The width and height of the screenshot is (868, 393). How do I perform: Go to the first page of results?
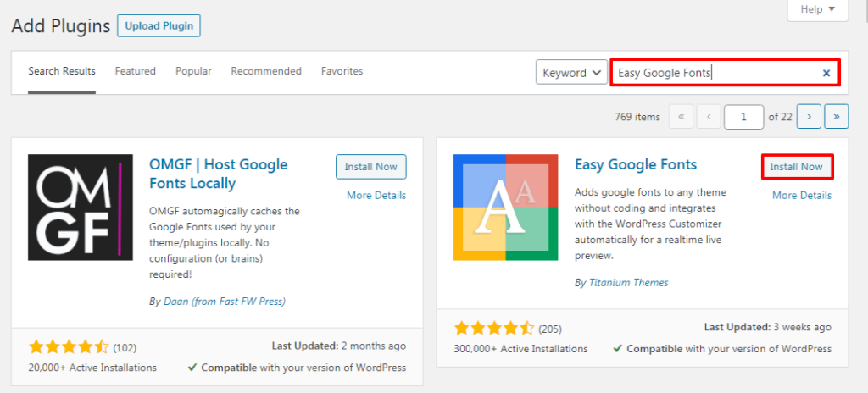pyautogui.click(x=682, y=117)
